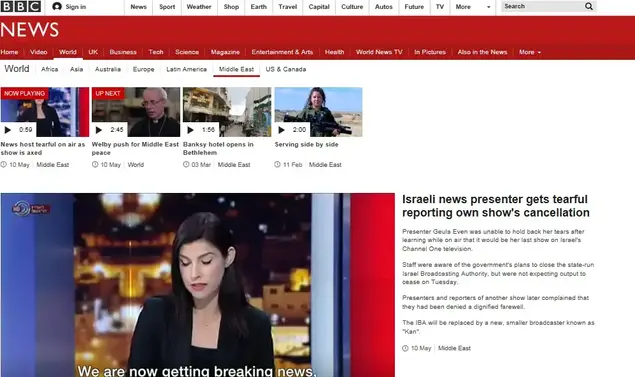This screenshot has width=635, height=377.
Task: Click the Serving side by side title
Action: tap(307, 145)
